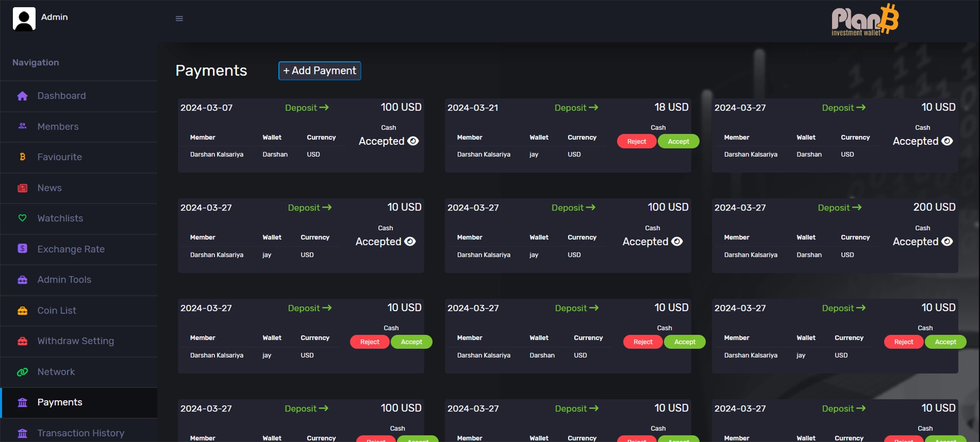View the accepted 10 USD jay wallet payment
The width and height of the screenshot is (980, 442).
(410, 241)
